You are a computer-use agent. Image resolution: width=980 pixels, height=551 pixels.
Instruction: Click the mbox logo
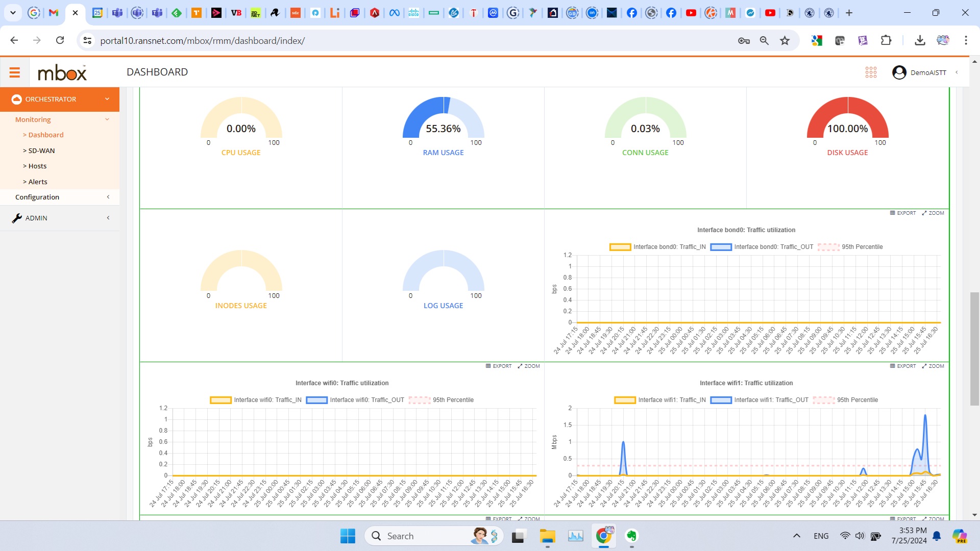tap(62, 73)
